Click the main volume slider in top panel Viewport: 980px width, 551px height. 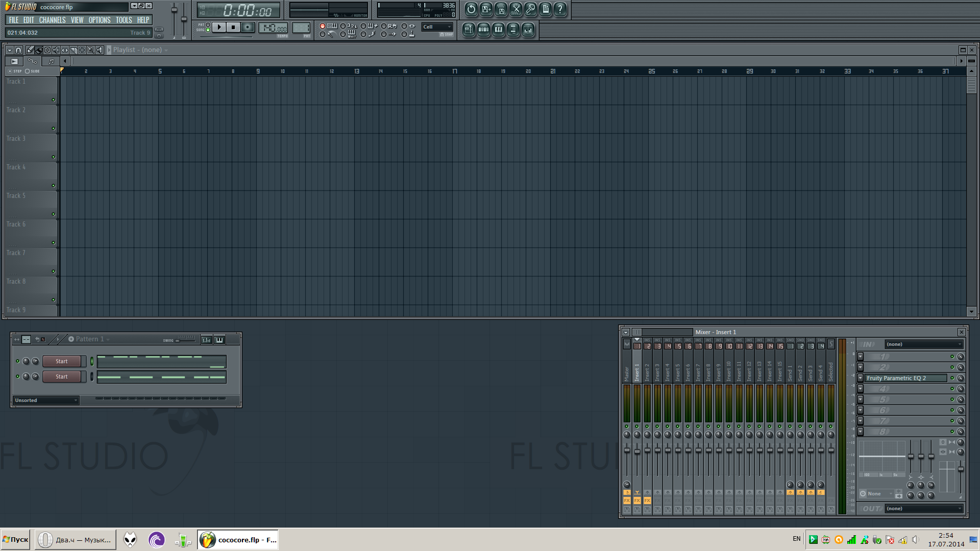tap(174, 10)
